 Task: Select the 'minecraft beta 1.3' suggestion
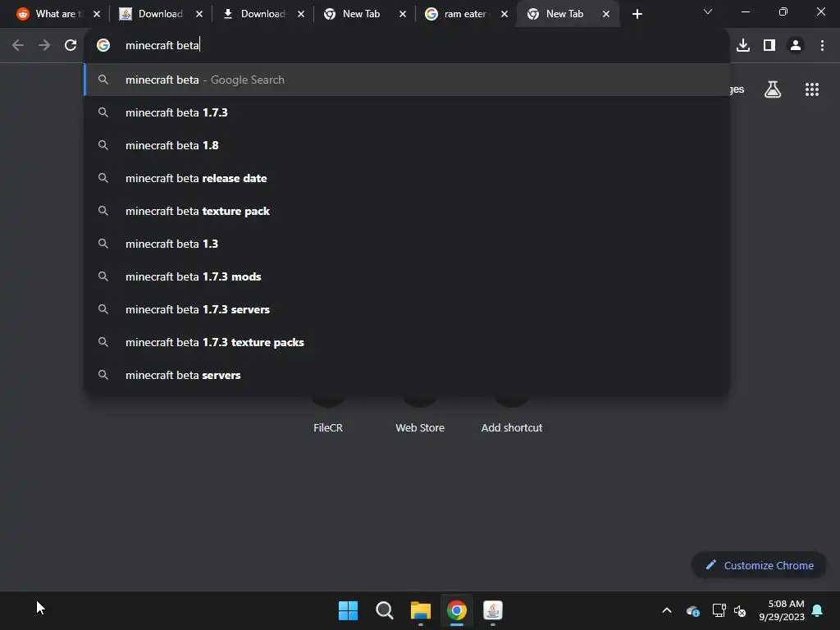coord(407,244)
